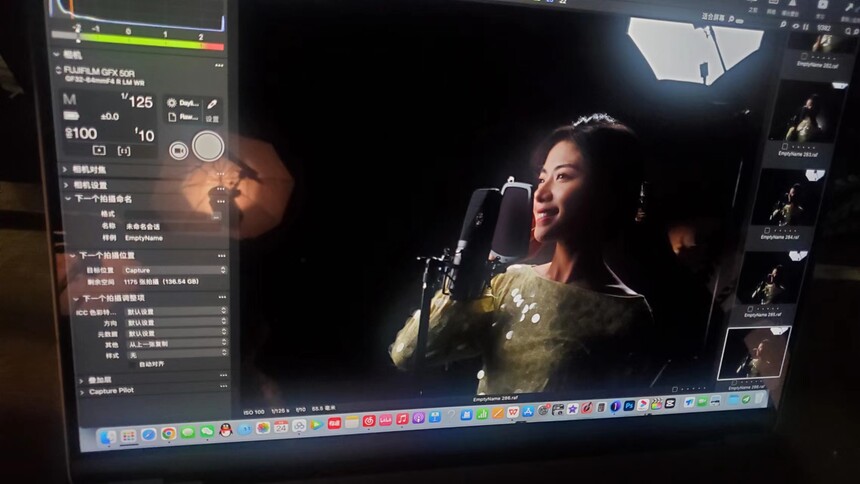
Task: Expand the 相机设置 panel
Action: 66,185
